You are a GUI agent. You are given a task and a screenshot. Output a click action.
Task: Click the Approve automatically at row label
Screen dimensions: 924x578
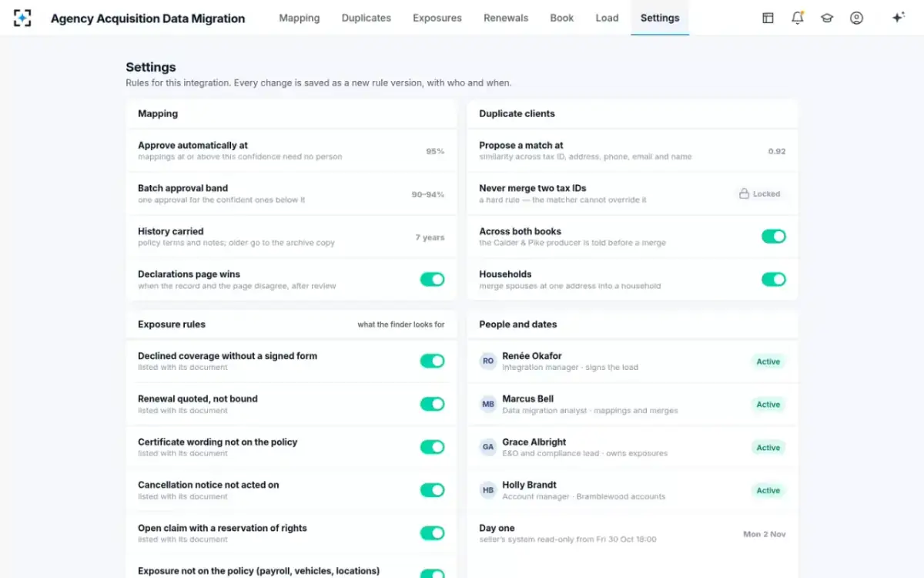[x=192, y=145]
